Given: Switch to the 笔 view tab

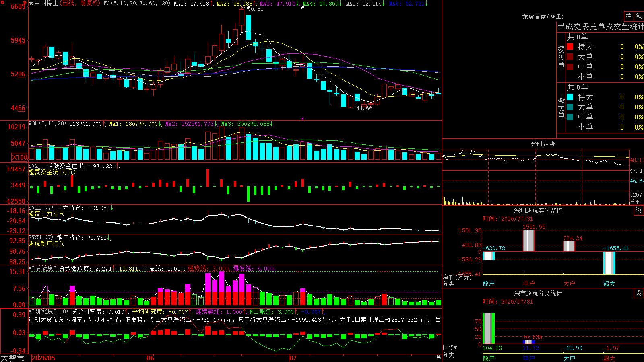Looking at the screenshot, I should (x=639, y=16).
